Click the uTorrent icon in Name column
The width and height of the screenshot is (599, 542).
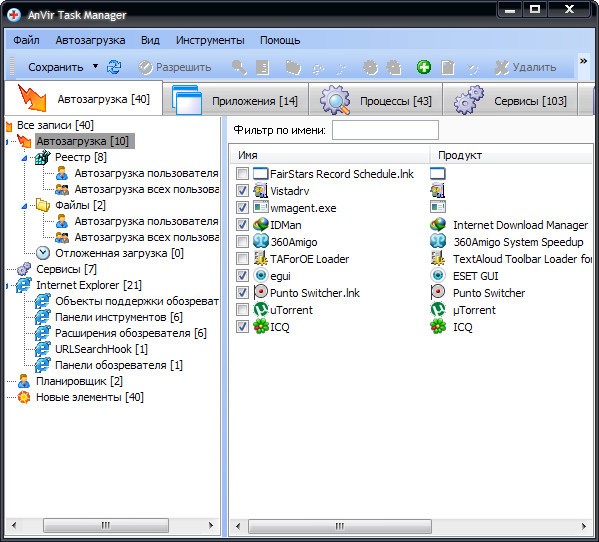click(x=261, y=309)
